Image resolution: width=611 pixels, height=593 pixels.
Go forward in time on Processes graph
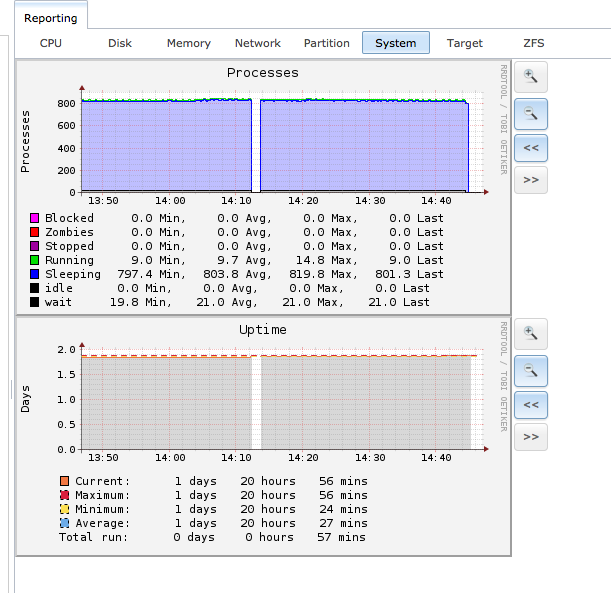point(531,180)
